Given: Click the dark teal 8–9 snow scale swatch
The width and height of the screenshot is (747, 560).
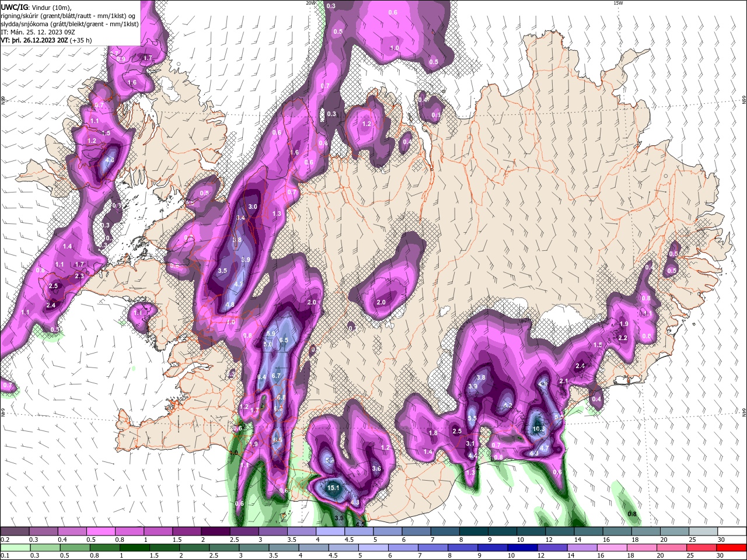Looking at the screenshot, I should [x=474, y=531].
